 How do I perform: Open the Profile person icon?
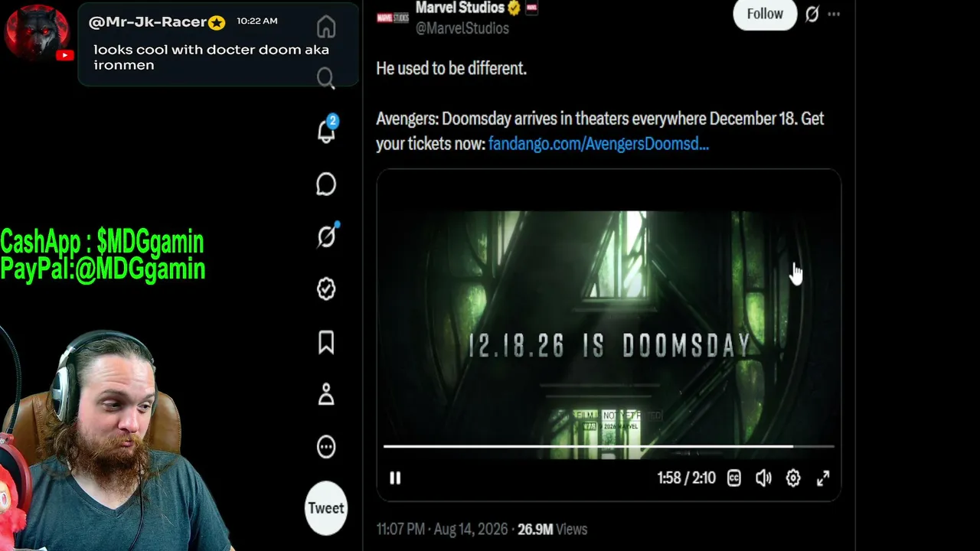point(326,394)
